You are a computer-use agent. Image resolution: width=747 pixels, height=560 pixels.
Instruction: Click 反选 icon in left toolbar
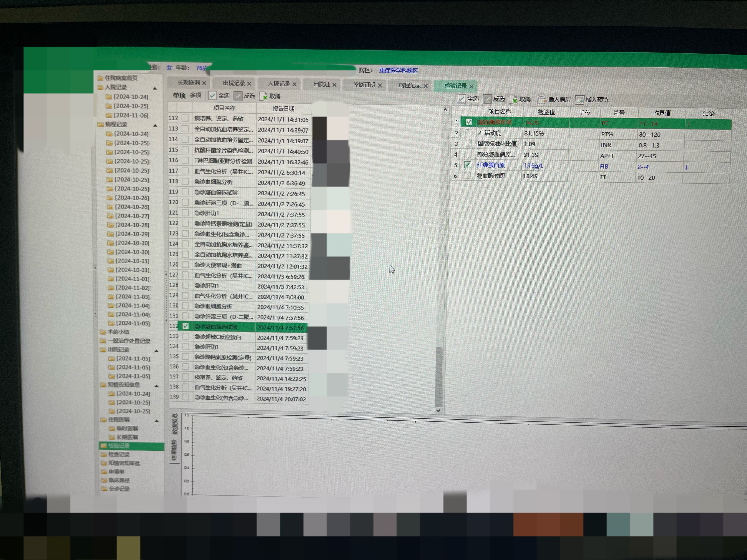(238, 96)
